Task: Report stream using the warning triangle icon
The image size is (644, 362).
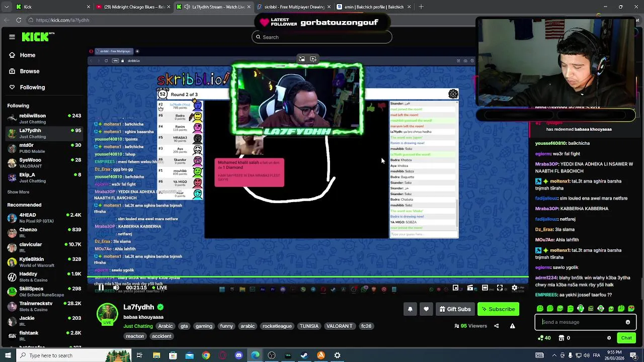Action: (x=512, y=326)
